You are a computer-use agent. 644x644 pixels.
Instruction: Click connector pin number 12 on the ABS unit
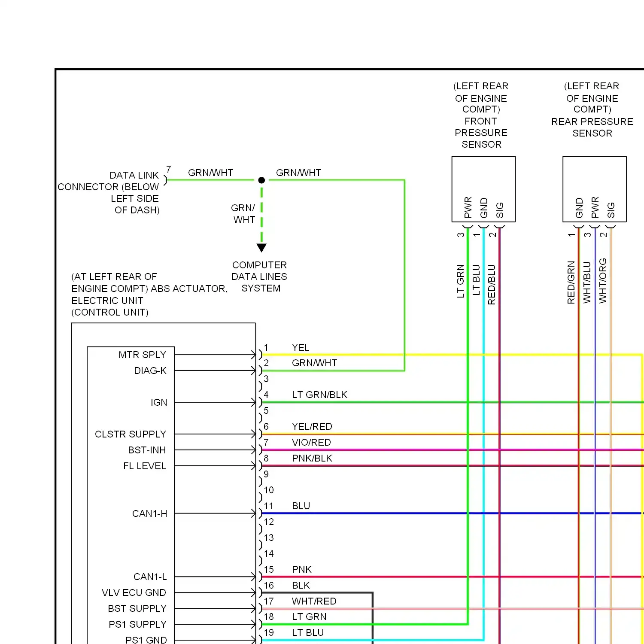[x=269, y=522]
